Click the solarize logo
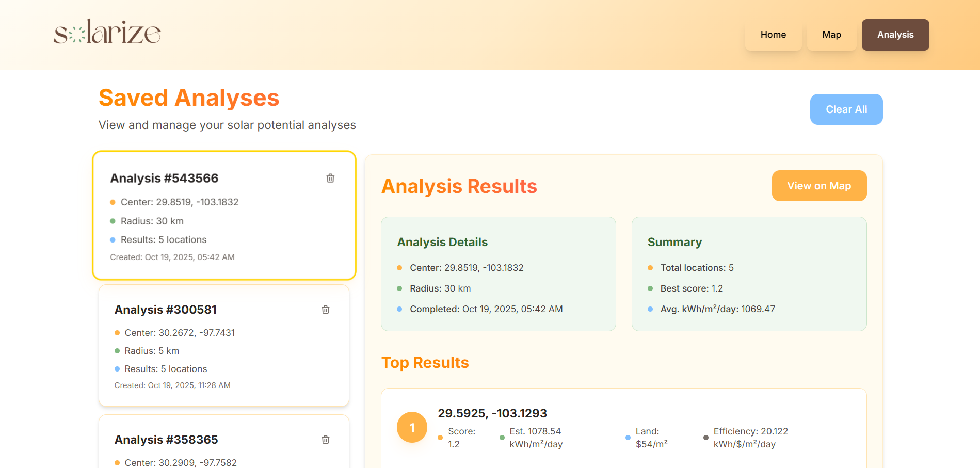 (107, 33)
